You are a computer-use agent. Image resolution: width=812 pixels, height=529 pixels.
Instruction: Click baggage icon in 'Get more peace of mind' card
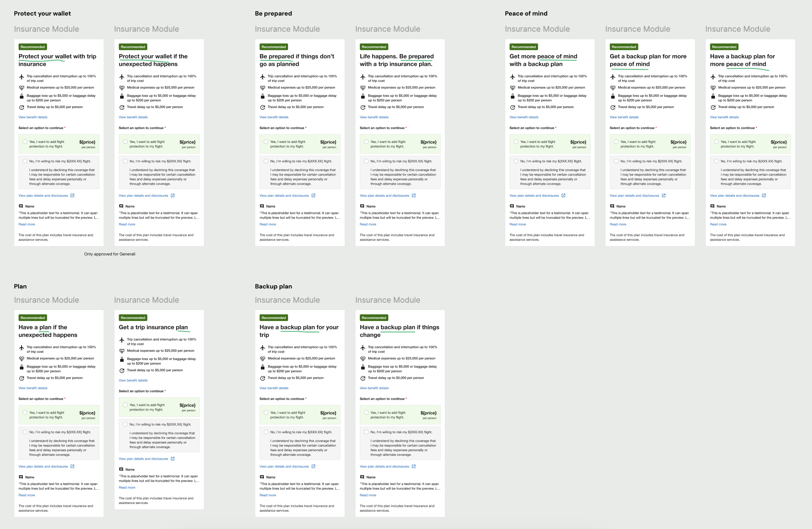click(x=513, y=96)
